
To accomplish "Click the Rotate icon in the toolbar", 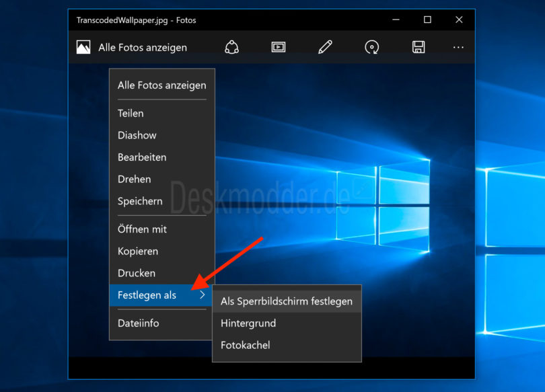I will (x=371, y=47).
